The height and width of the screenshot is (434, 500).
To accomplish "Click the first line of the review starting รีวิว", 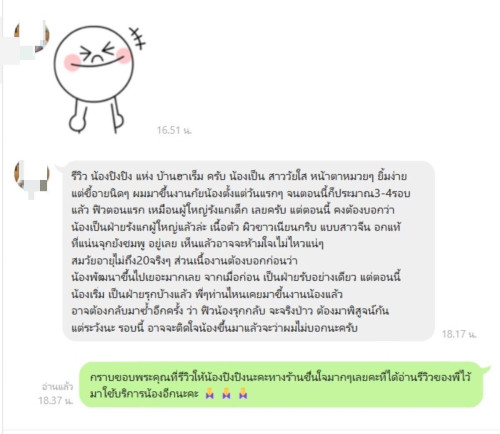I will click(239, 176).
